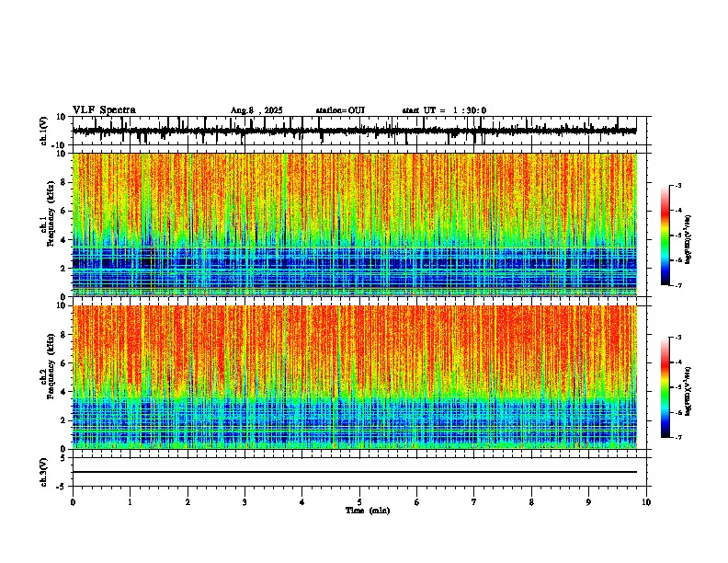Click the time axis tick label "5"
Screen dimensions: 728x563
coord(359,502)
